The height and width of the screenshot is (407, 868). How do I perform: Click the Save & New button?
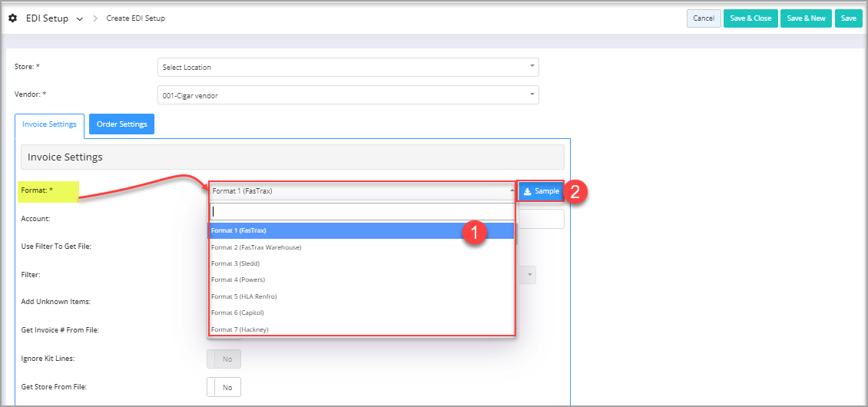[x=806, y=18]
